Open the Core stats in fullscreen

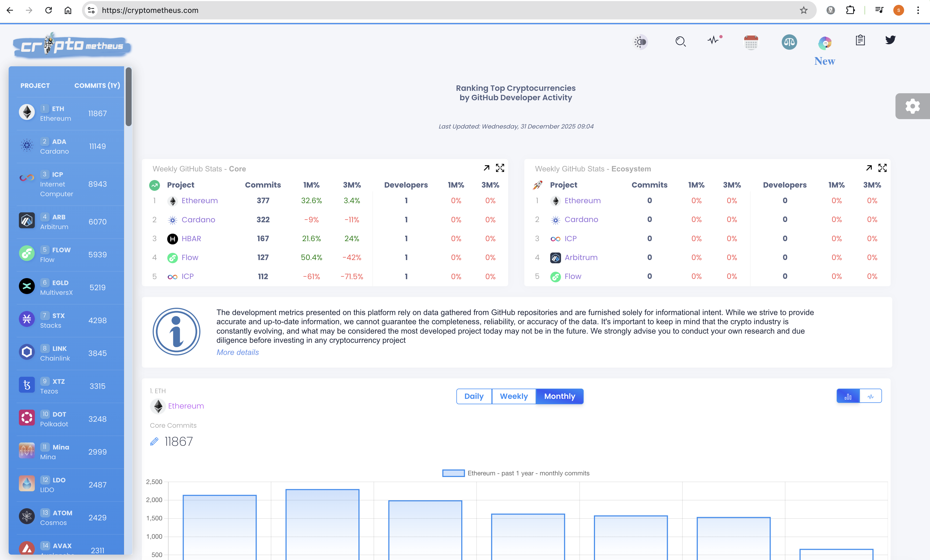[500, 168]
